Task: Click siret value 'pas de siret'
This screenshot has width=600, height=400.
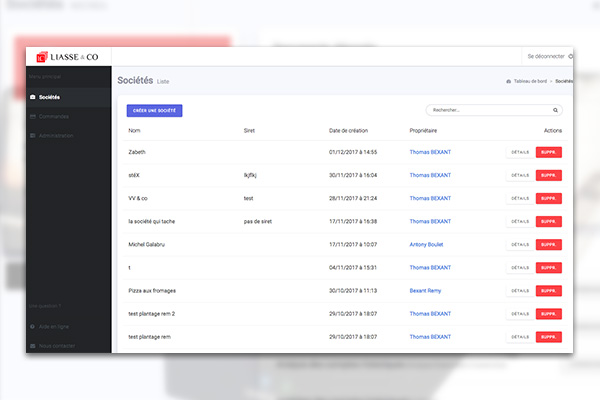Action: click(x=258, y=221)
